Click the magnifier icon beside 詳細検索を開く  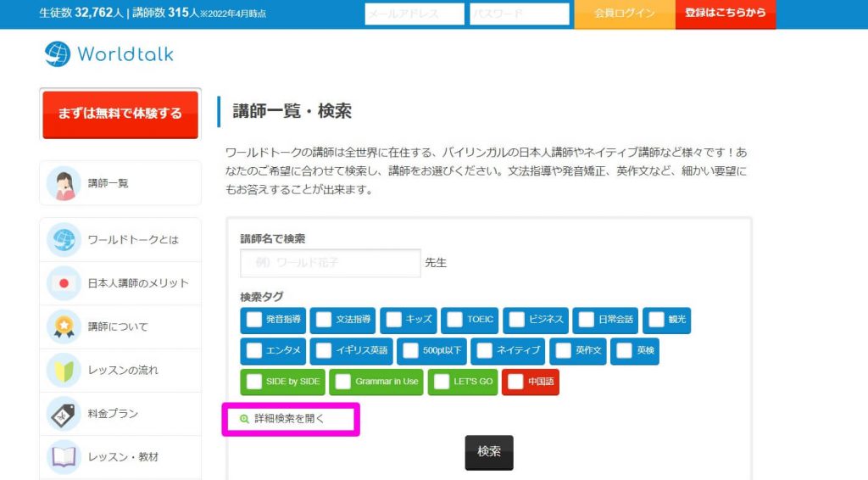click(244, 419)
